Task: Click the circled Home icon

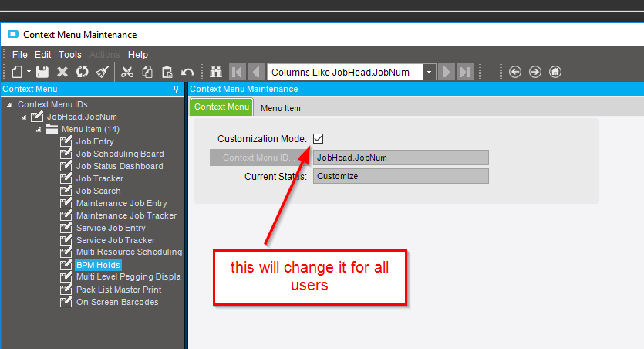Action: 555,72
